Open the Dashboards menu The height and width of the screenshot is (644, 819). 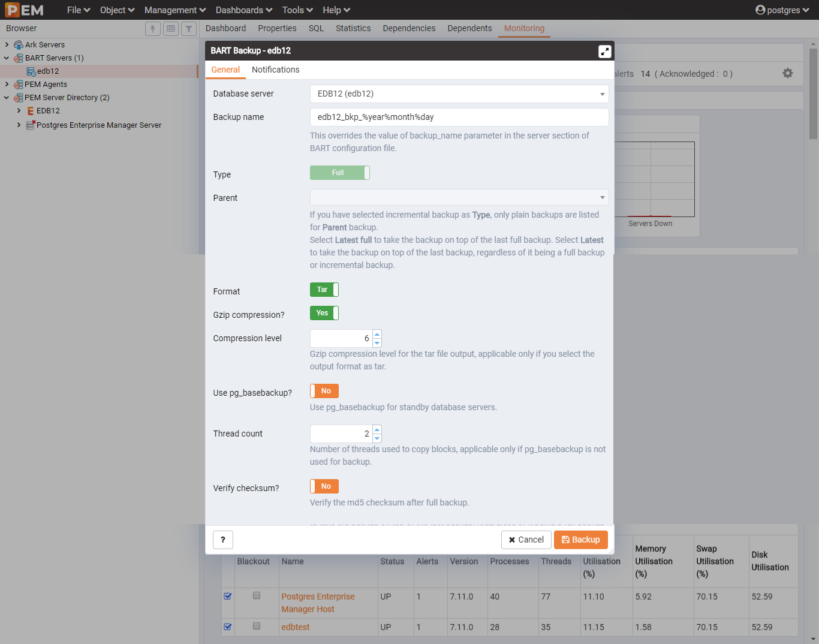tap(244, 10)
